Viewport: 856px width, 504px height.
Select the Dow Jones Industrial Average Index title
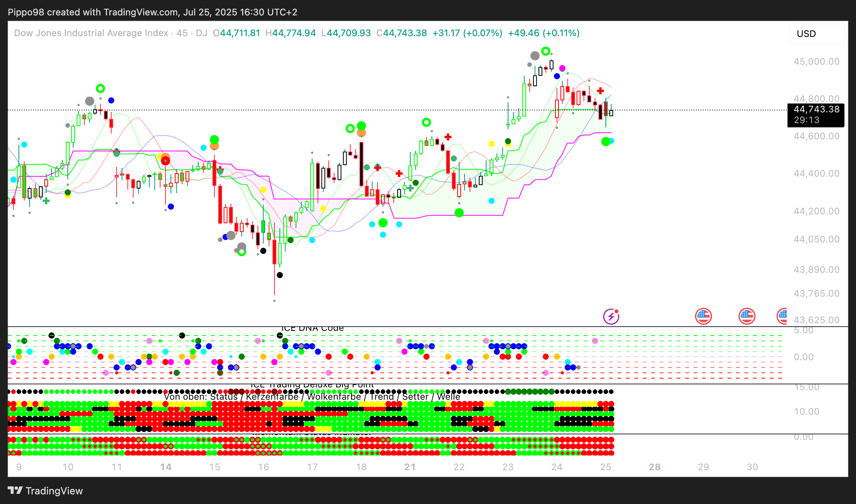point(91,33)
